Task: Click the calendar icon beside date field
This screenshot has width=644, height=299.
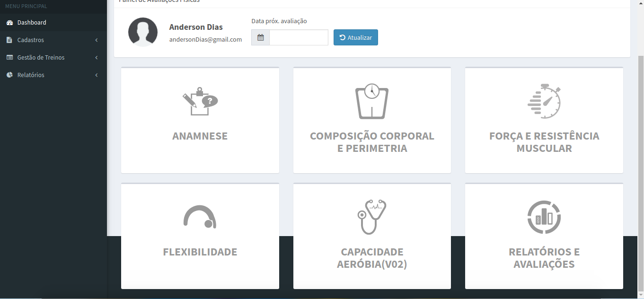Action: click(x=260, y=37)
